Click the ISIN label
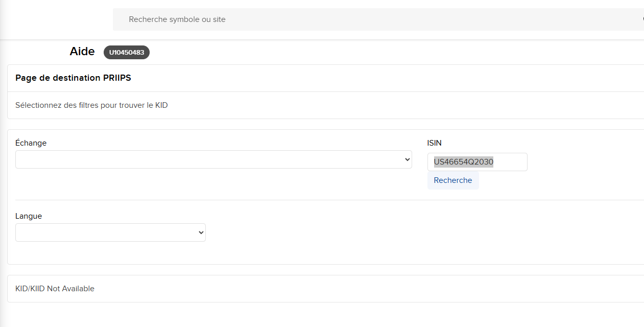The width and height of the screenshot is (644, 327). (435, 143)
